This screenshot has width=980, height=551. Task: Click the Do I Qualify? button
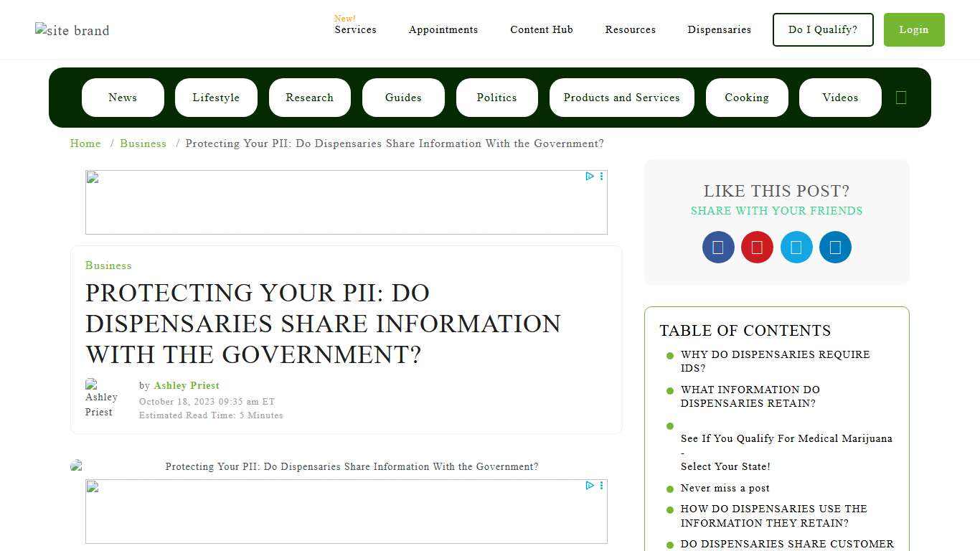(822, 29)
